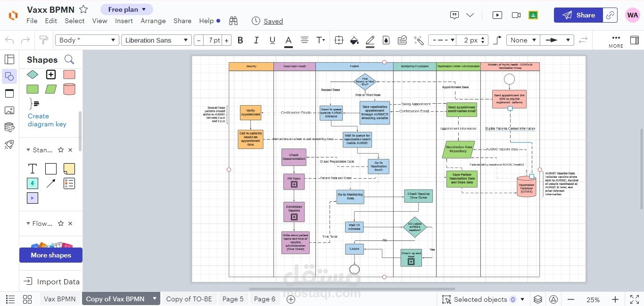Toggle italic text formatting

coord(256,40)
